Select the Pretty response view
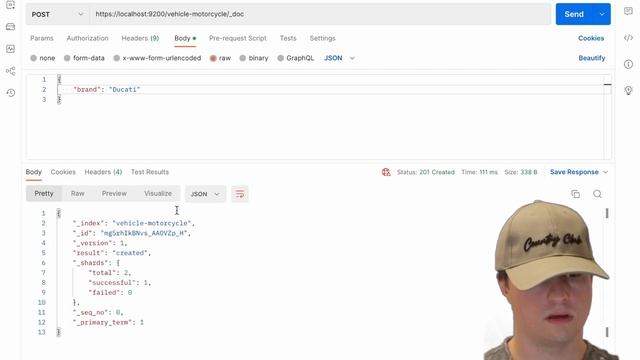 44,193
